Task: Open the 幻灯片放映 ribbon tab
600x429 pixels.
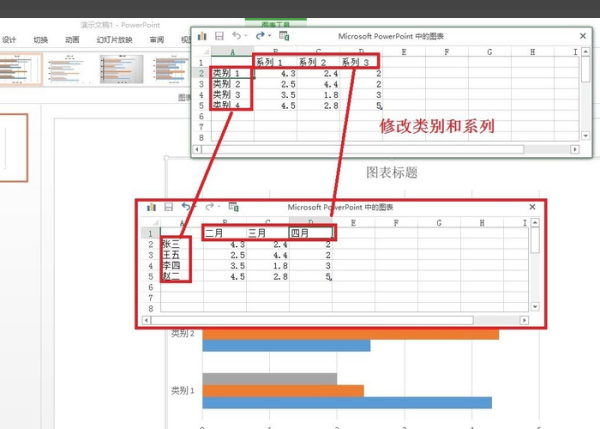Action: tap(114, 40)
